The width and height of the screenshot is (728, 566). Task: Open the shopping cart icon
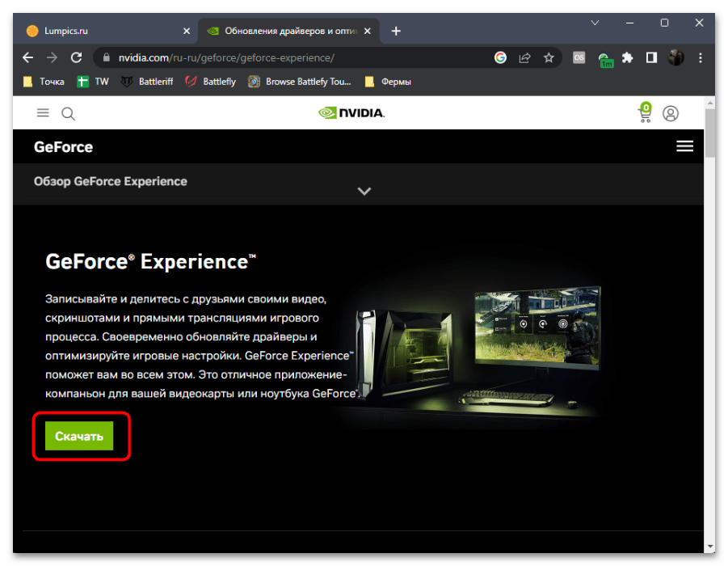(x=645, y=112)
